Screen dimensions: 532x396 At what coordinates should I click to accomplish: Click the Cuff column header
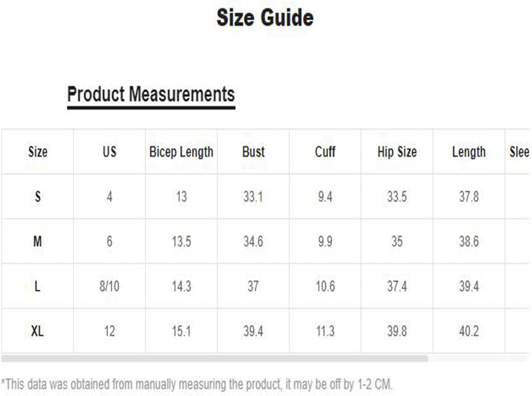[325, 151]
